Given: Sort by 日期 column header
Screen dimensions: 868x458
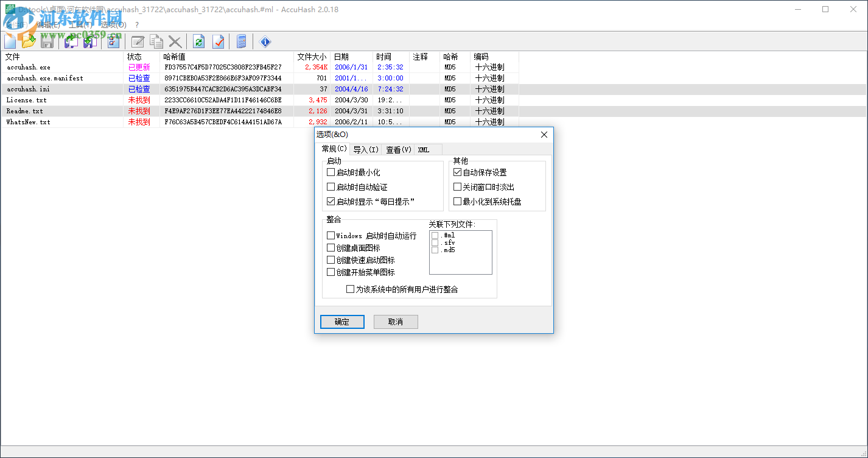Looking at the screenshot, I should pyautogui.click(x=352, y=57).
